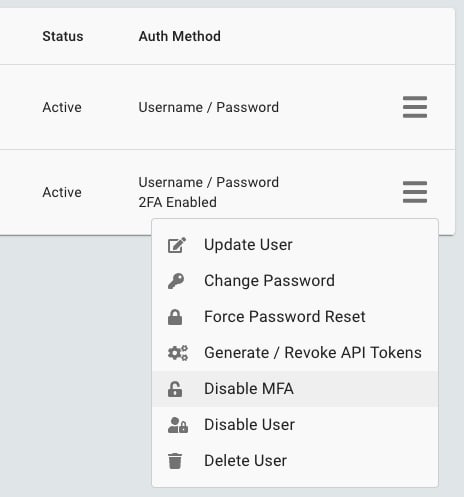
Task: Choose Delete User menu entry
Action: click(295, 461)
